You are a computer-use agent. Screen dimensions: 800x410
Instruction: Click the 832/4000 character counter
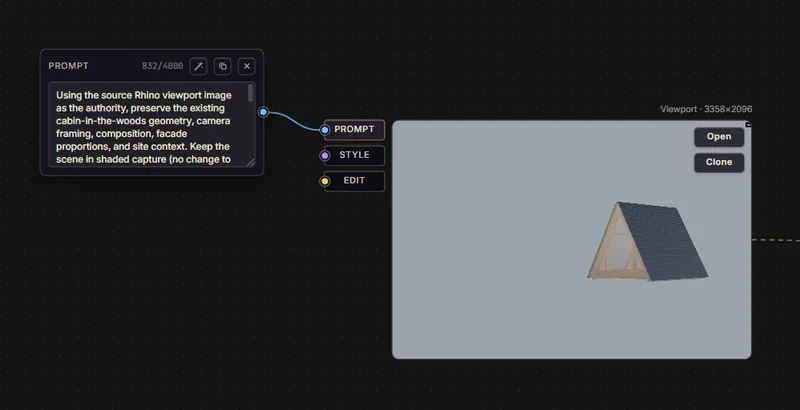click(162, 66)
